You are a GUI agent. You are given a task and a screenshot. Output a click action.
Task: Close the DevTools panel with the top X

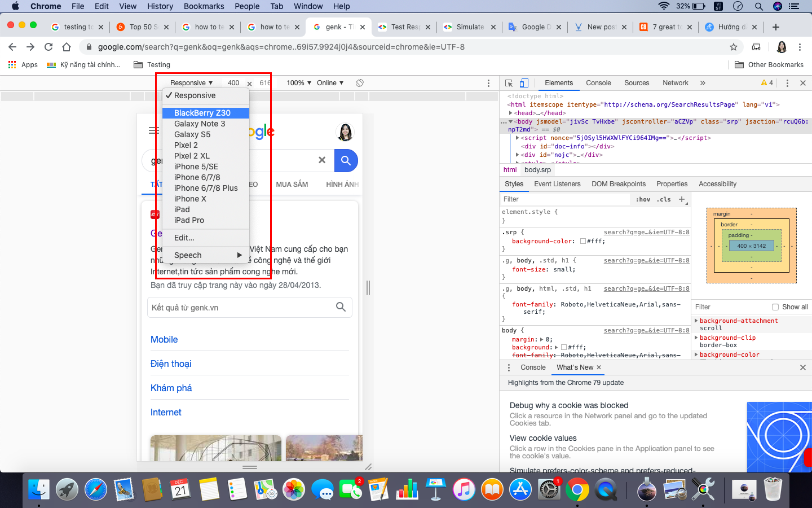pyautogui.click(x=803, y=83)
